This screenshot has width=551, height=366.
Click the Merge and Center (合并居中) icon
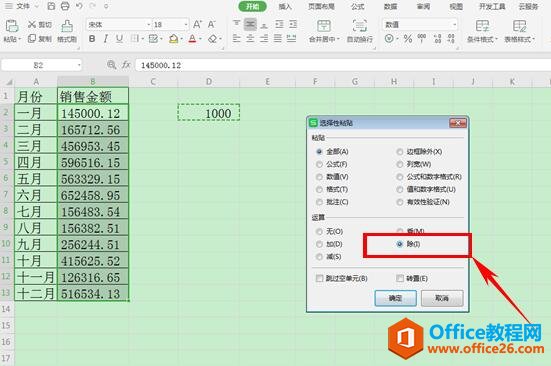point(324,26)
